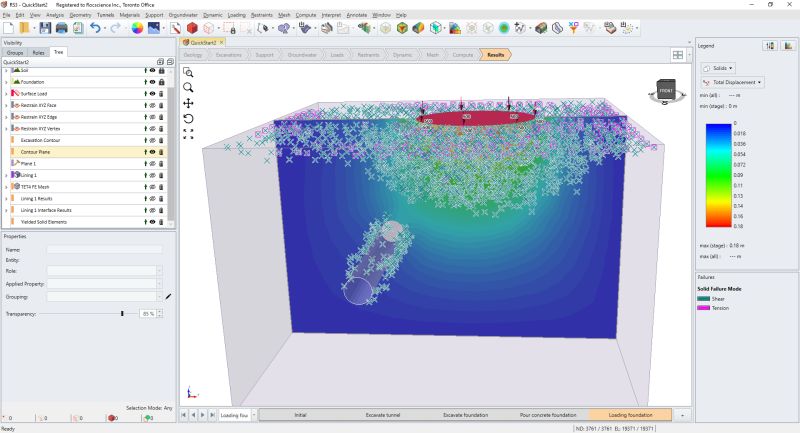Open the color wheel display options icon
800x433 pixels.
137,28
